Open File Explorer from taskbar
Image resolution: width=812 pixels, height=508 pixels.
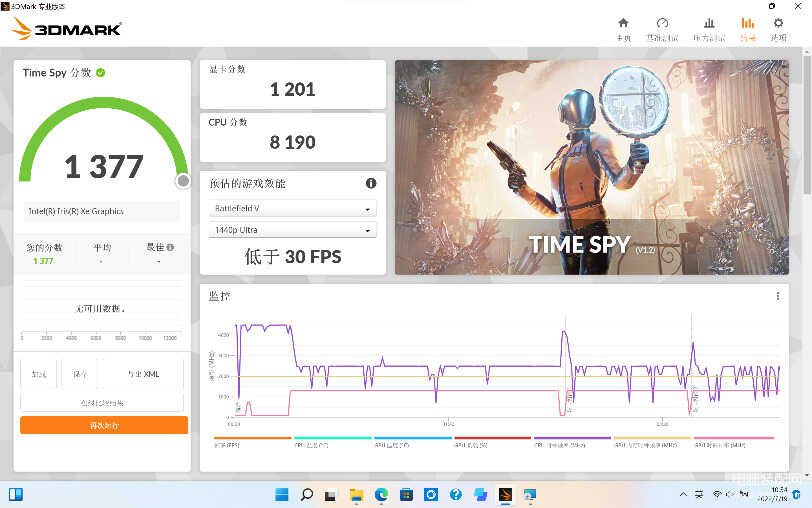click(x=356, y=495)
